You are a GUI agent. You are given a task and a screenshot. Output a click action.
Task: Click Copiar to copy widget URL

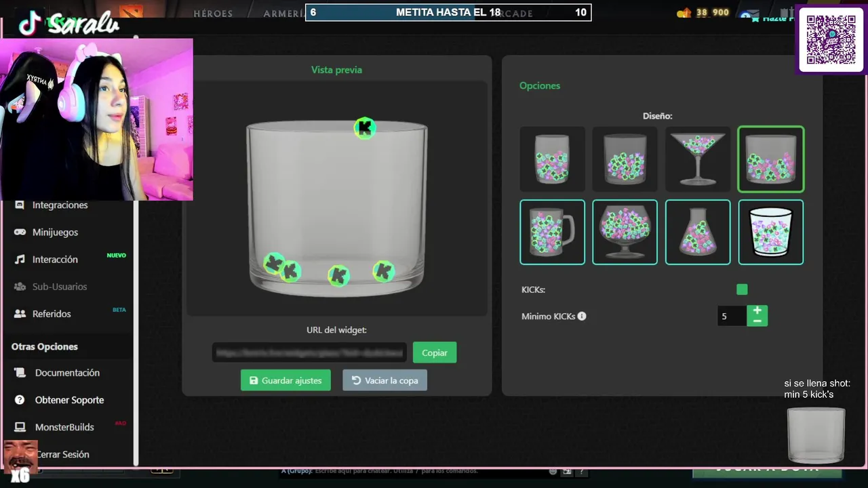pos(435,352)
